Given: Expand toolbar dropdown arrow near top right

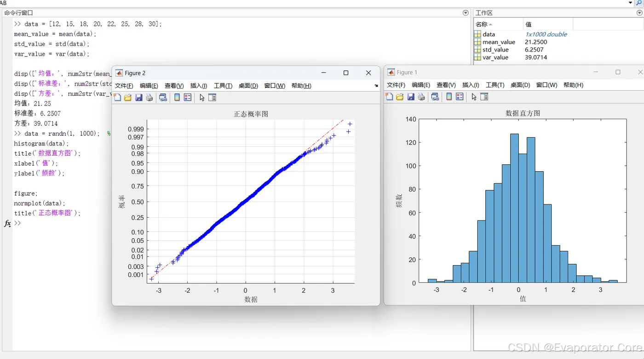Looking at the screenshot, I should point(630,3).
